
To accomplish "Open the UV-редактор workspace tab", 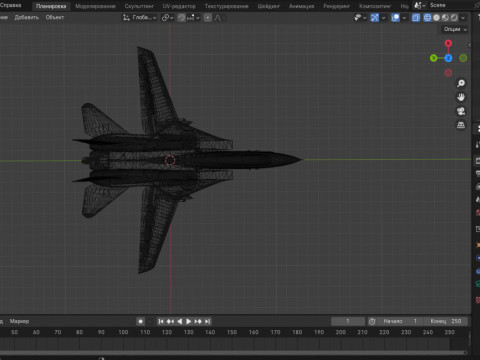I will (179, 6).
